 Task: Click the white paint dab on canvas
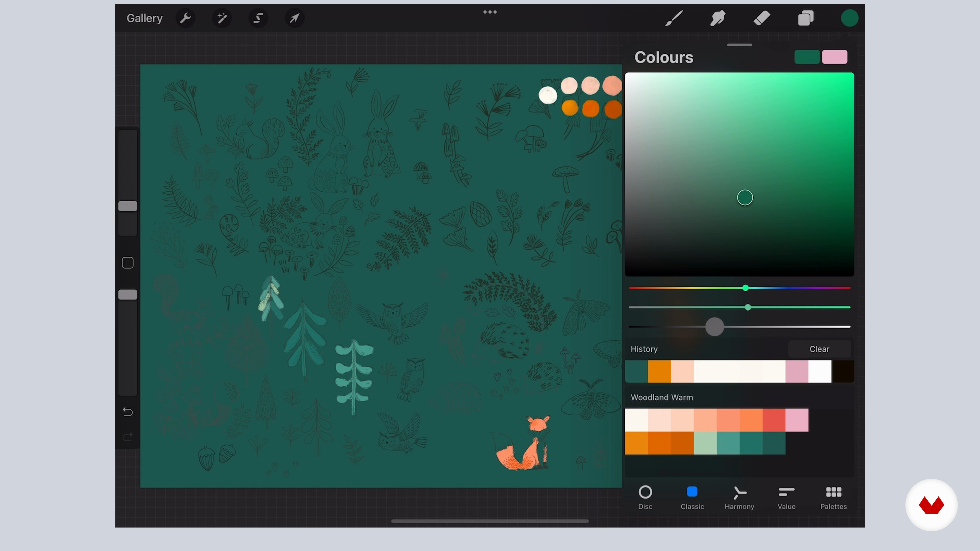pyautogui.click(x=548, y=95)
